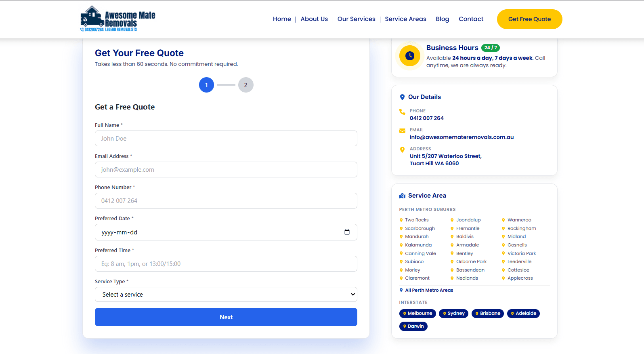The height and width of the screenshot is (354, 644).
Task: Select Subiaco suburb
Action: coord(414,261)
